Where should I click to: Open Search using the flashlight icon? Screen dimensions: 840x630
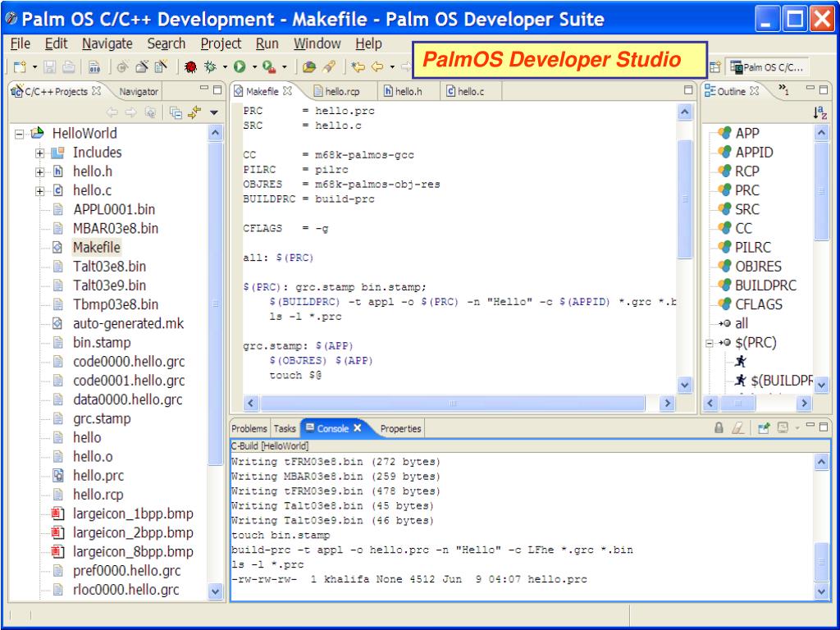coord(328,66)
